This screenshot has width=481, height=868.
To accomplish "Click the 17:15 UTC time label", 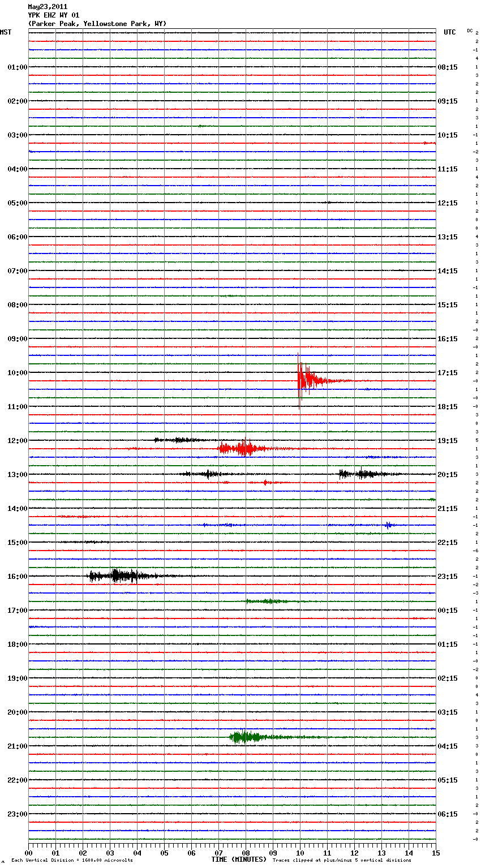I will point(448,373).
